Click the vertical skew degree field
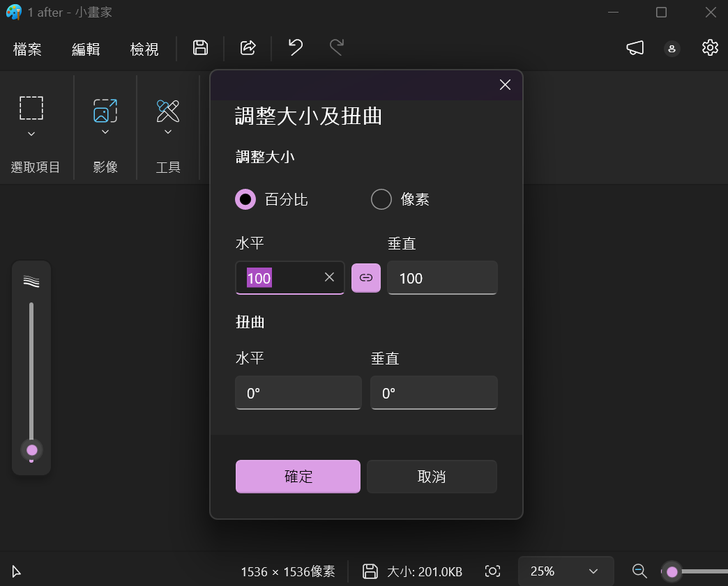Viewport: 728px width, 586px height. (434, 393)
